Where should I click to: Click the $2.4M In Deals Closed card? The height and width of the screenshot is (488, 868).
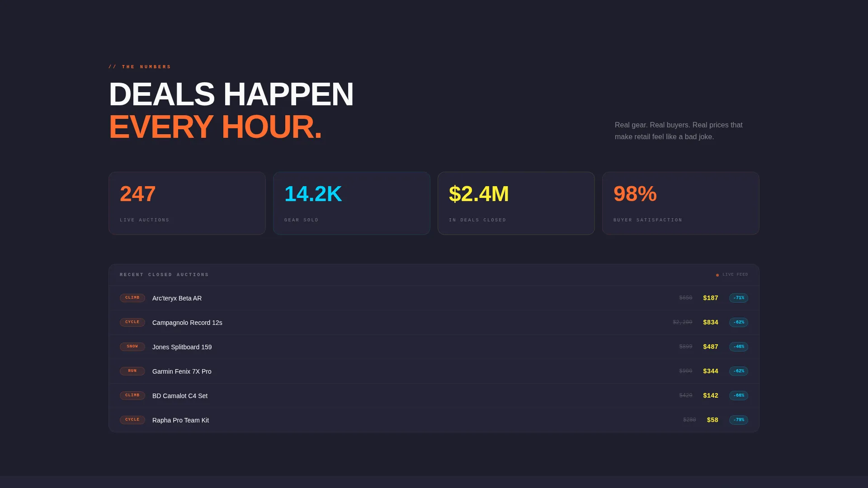coord(516,203)
